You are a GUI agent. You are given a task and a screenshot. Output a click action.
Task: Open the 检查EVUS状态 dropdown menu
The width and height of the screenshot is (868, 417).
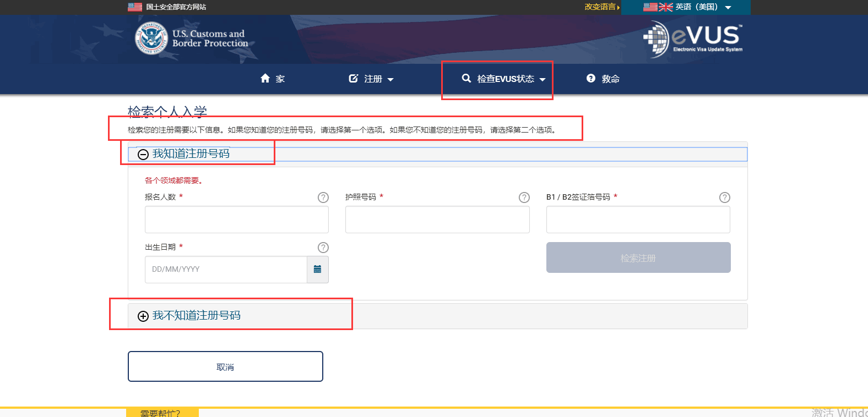click(x=504, y=79)
